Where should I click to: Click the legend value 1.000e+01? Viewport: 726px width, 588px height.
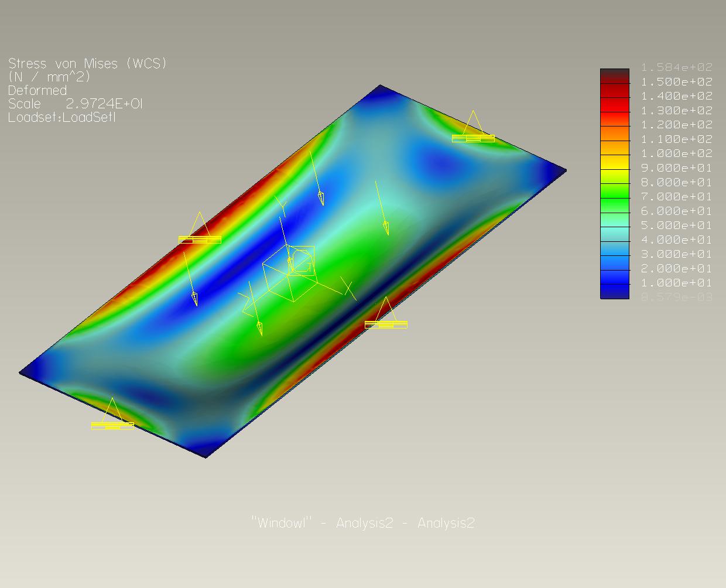coord(677,282)
